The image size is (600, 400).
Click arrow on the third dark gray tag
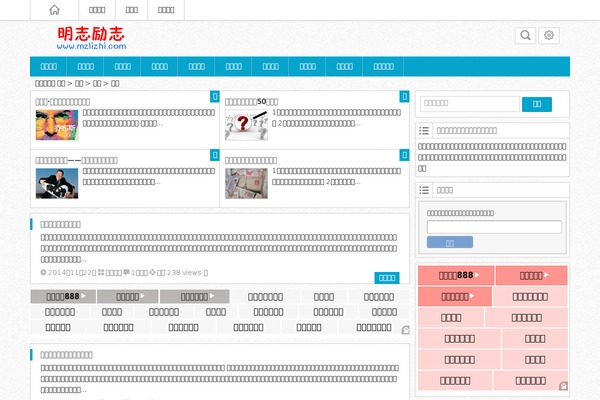212,296
